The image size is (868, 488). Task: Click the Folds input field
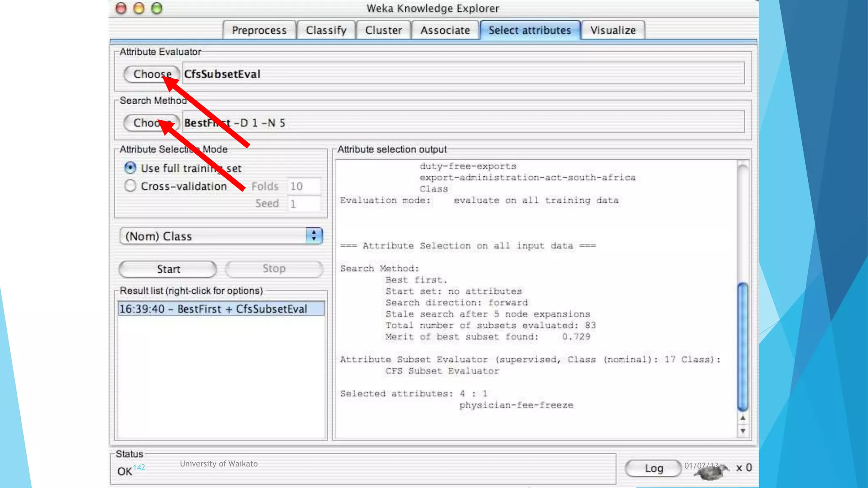[x=303, y=186]
